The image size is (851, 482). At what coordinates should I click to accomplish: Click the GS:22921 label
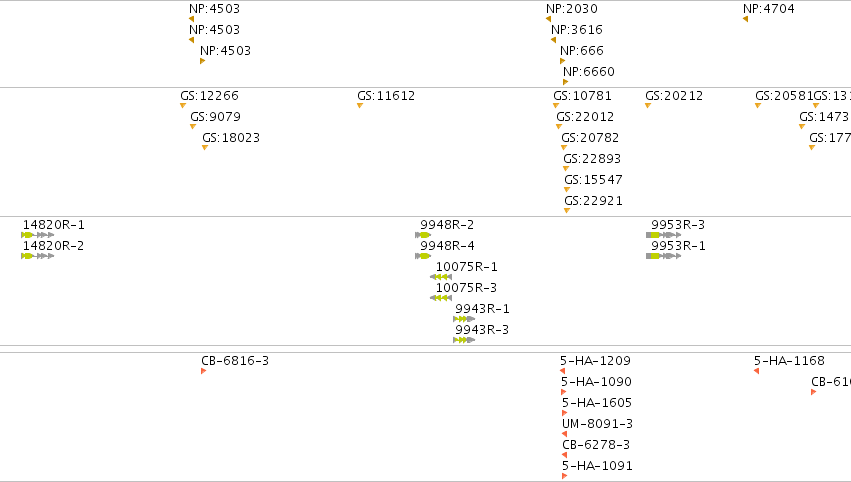[593, 201]
